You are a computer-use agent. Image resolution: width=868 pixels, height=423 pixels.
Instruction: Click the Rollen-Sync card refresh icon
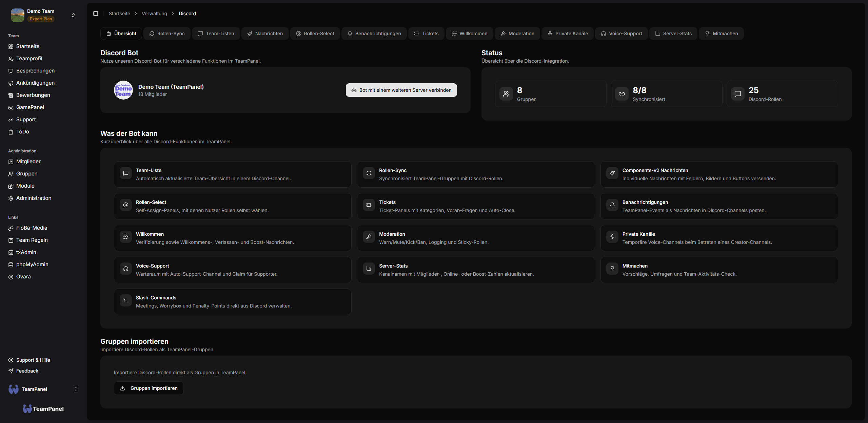pyautogui.click(x=369, y=173)
